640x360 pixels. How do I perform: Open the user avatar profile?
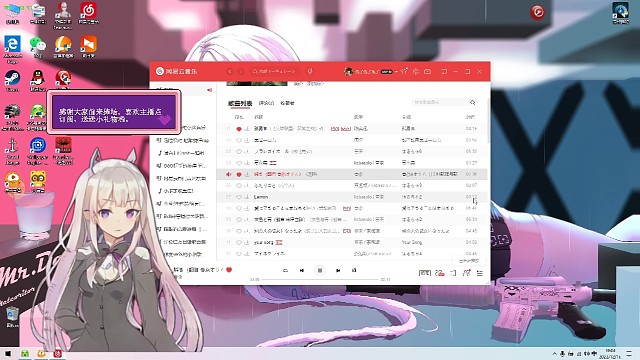point(348,71)
